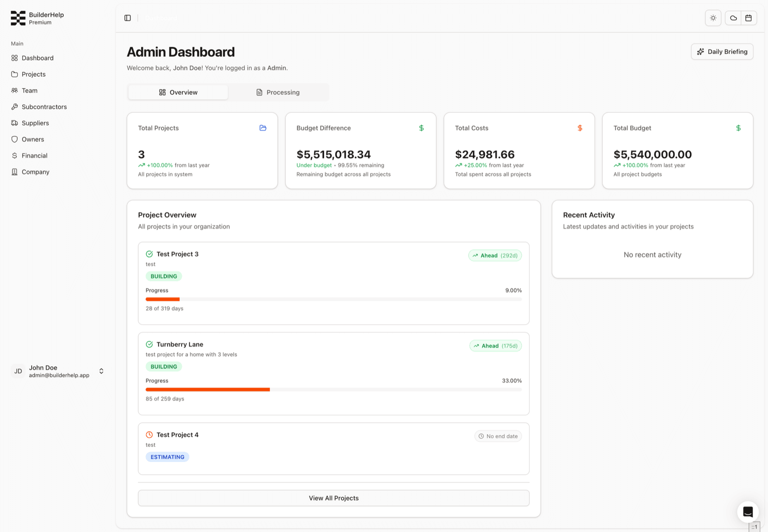
Task: Open Team in sidebar
Action: point(29,91)
